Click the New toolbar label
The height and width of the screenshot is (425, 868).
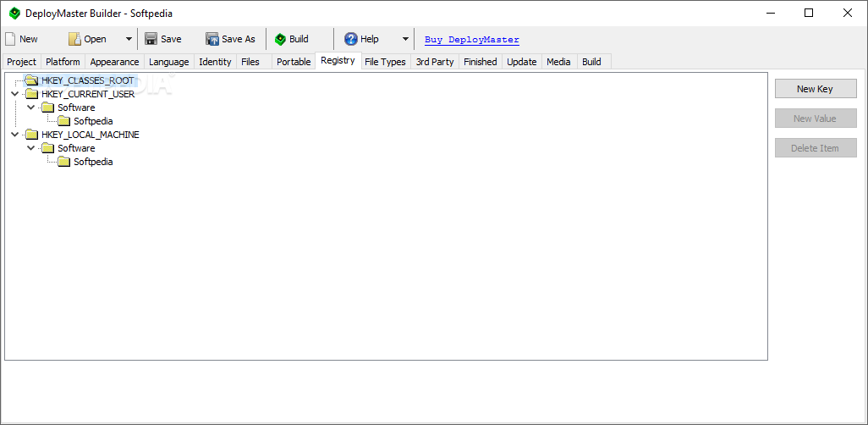pos(29,39)
